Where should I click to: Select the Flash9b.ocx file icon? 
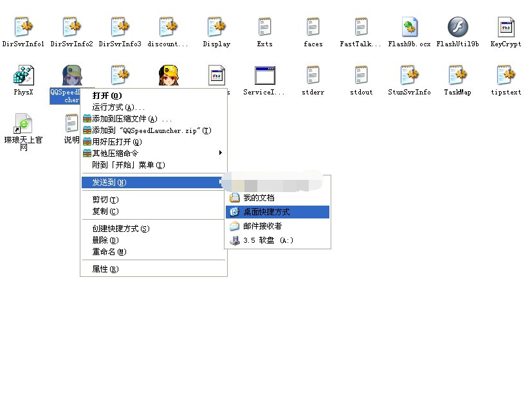[409, 28]
